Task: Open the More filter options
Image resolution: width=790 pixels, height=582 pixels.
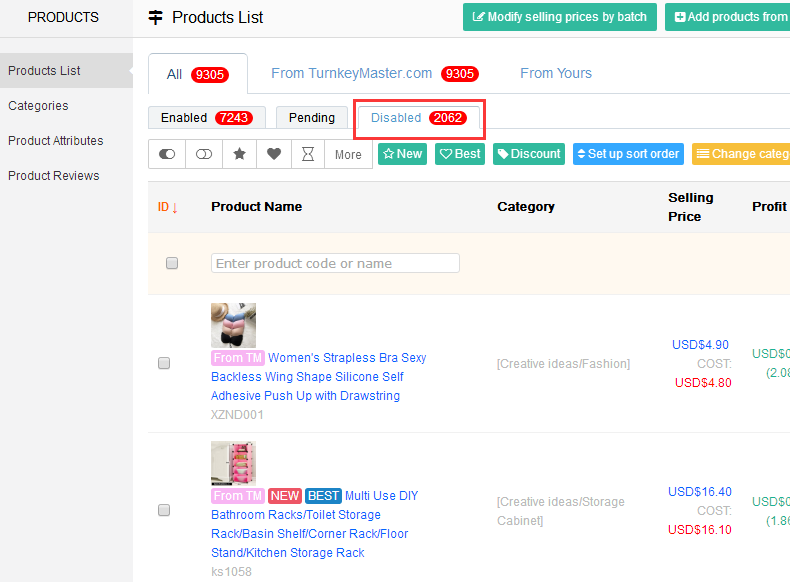Action: tap(348, 155)
